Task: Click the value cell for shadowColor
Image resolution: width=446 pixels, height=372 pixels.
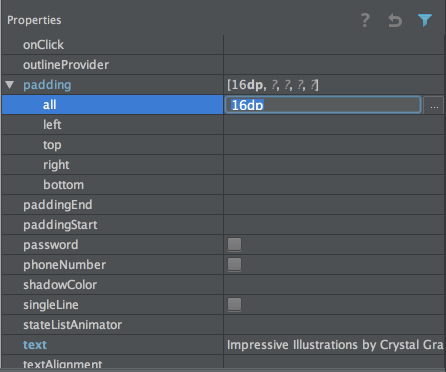Action: pos(334,285)
